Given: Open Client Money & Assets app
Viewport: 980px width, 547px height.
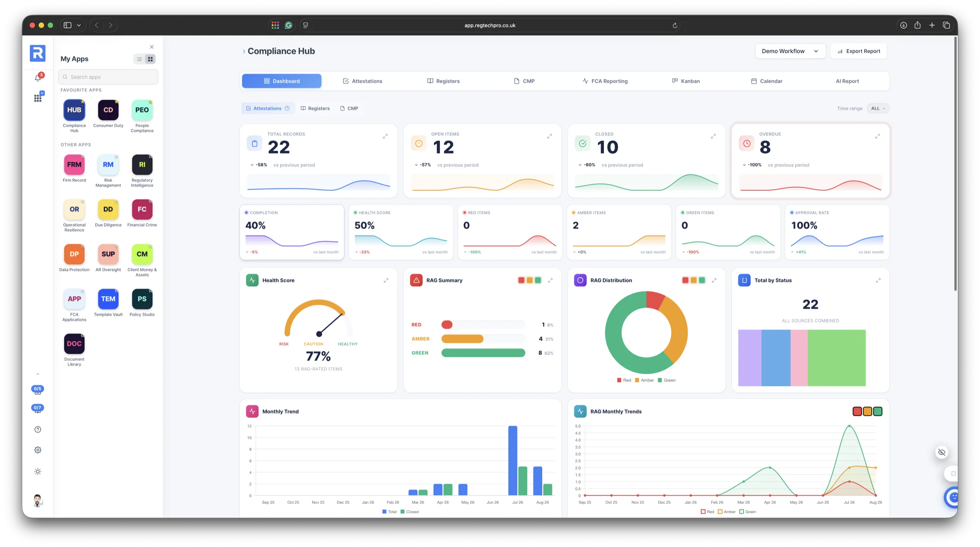Looking at the screenshot, I should tap(142, 254).
